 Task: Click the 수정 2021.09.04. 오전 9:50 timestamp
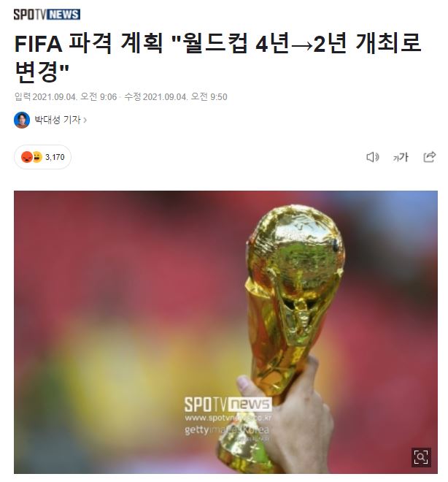point(176,97)
